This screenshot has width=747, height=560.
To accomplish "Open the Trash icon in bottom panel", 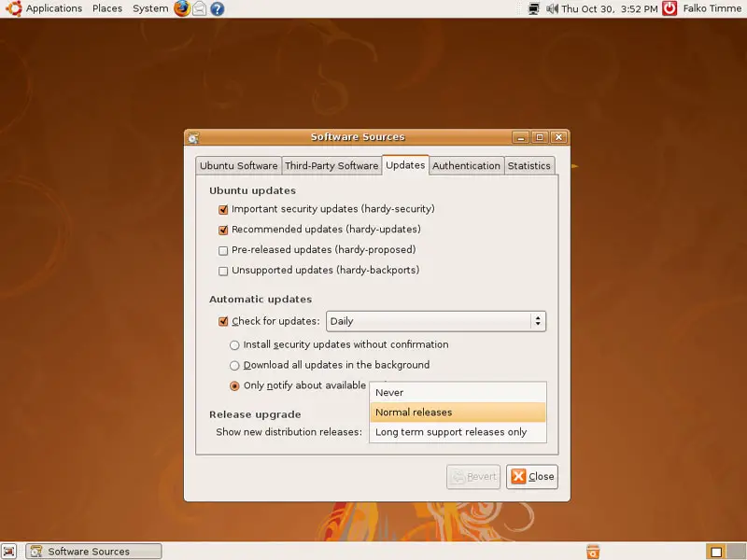I will click(592, 552).
